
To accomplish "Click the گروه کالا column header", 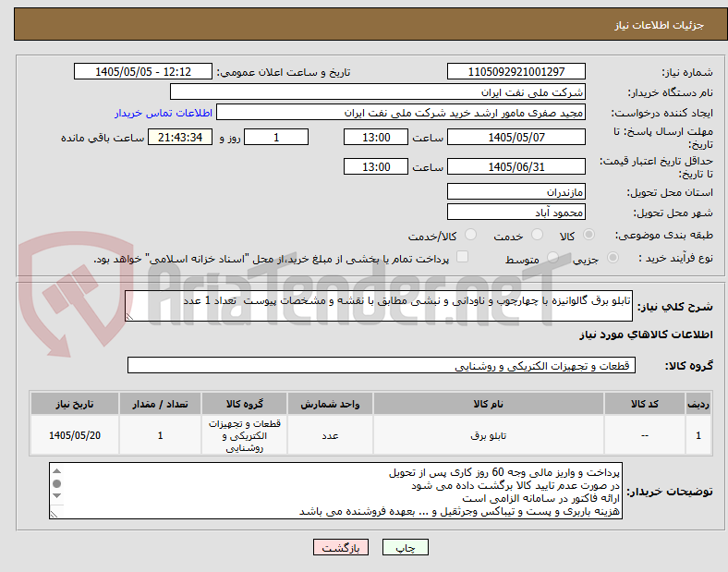I will [244, 404].
